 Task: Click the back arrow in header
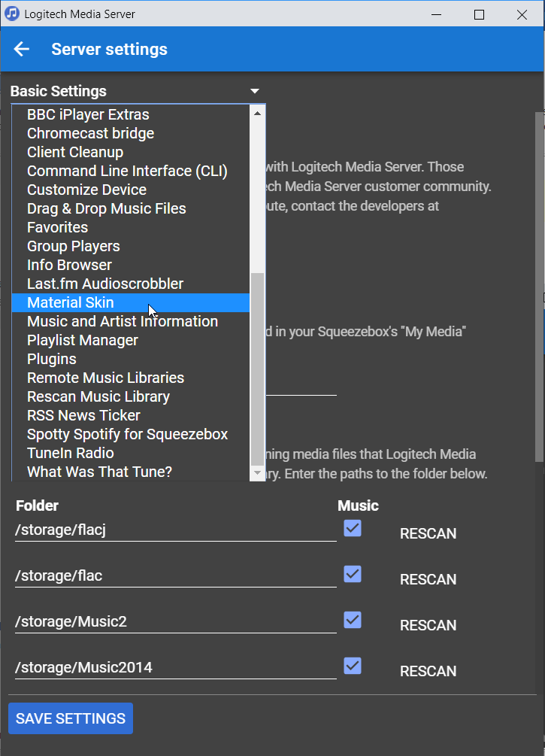(22, 50)
